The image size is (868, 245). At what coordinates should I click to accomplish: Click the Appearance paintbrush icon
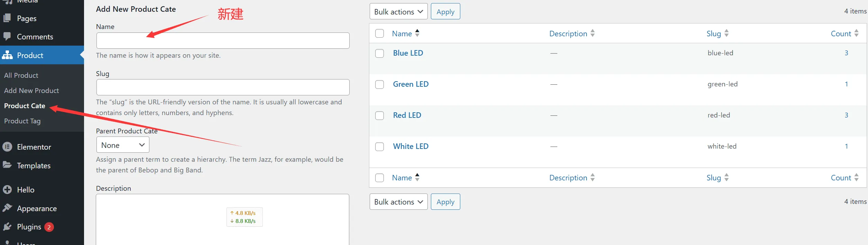click(x=7, y=208)
